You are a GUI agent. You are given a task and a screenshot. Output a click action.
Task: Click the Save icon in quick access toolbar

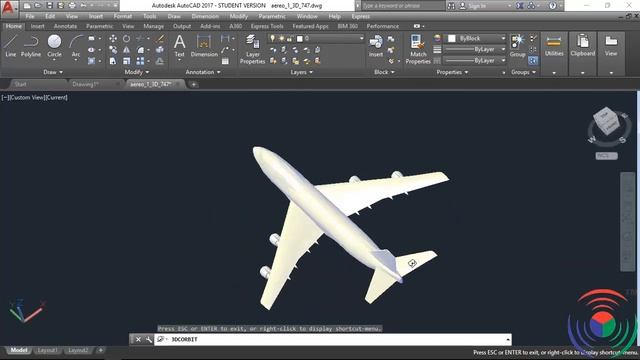point(49,6)
